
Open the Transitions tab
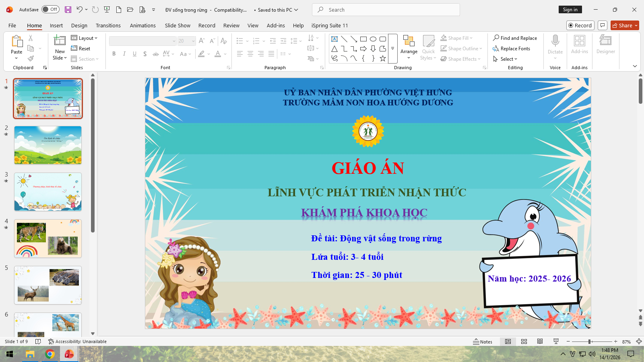pos(108,25)
